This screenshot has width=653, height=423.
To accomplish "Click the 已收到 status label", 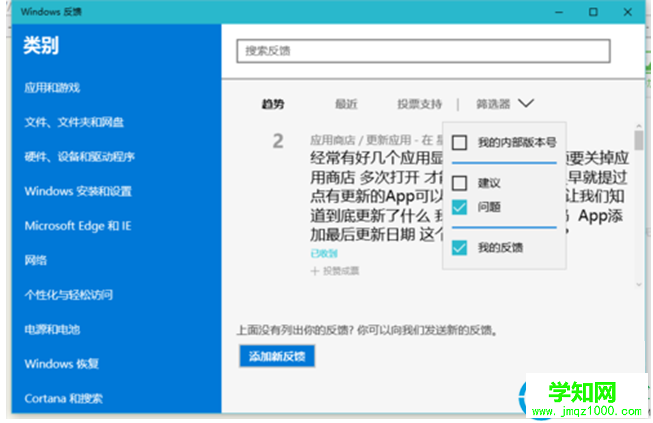I will tap(324, 253).
